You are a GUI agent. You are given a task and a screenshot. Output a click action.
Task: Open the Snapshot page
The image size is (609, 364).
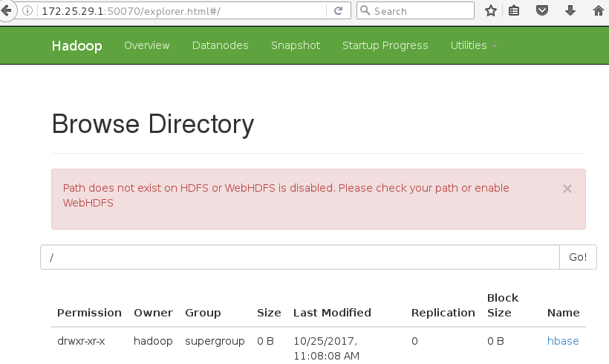[296, 45]
